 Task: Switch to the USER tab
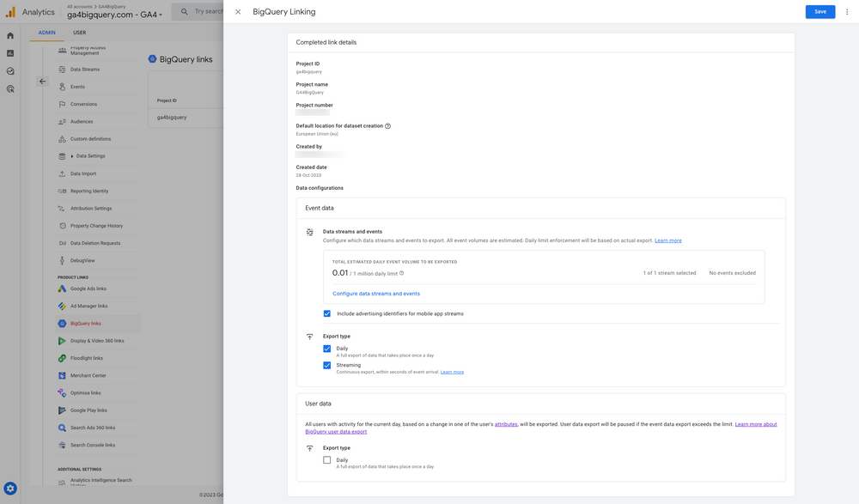coord(80,32)
